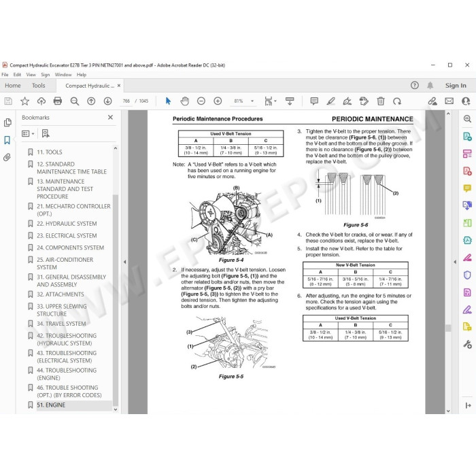Toggle scrolling read mode icon
Image resolution: width=476 pixels, height=476 pixels.
(290, 101)
